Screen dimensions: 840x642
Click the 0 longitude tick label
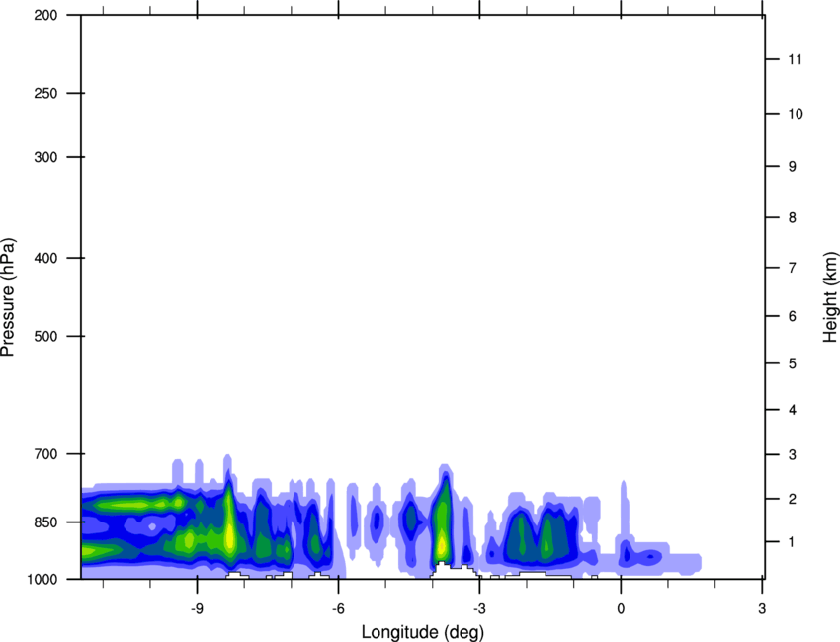(621, 609)
